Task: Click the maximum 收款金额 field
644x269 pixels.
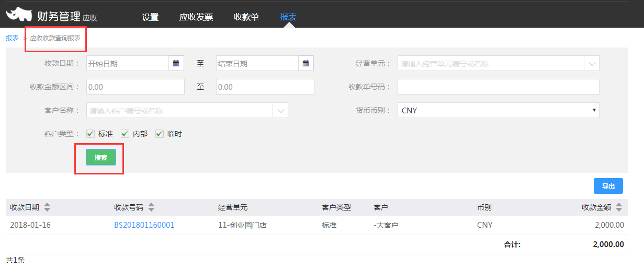Action: click(265, 87)
